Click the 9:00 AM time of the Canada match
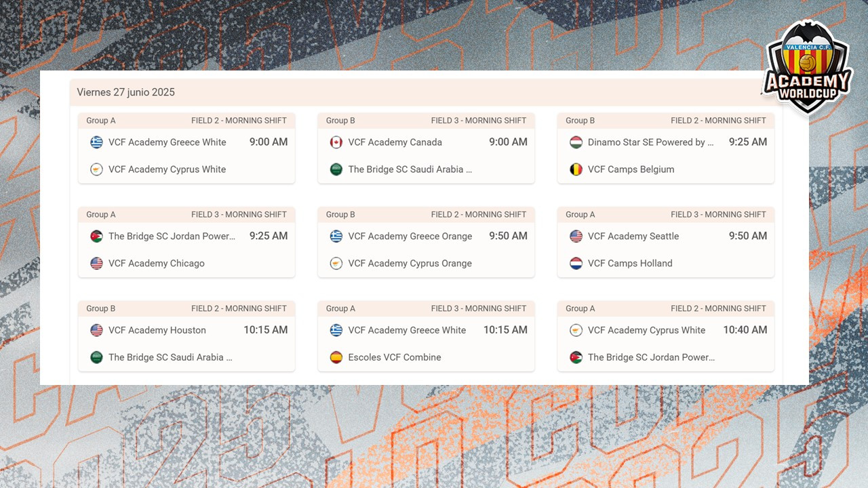Screen dimensions: 868x488 pyautogui.click(x=509, y=142)
